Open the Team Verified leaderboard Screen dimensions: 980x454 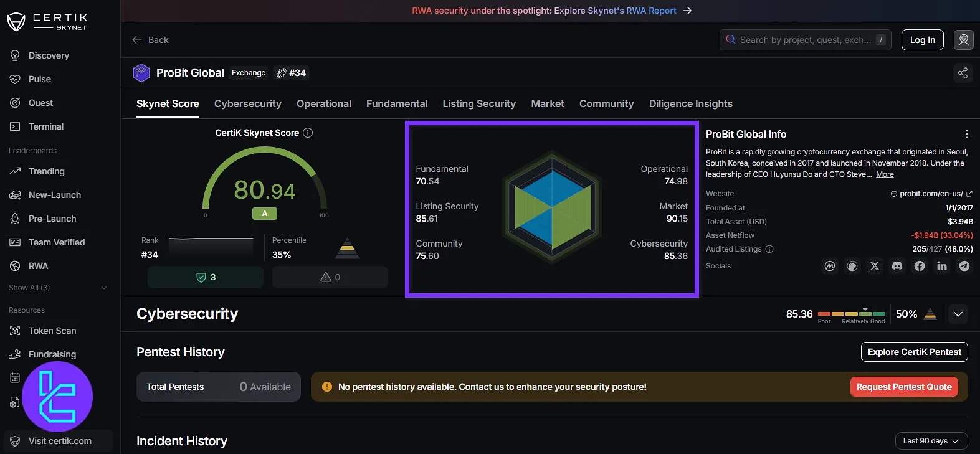pyautogui.click(x=57, y=242)
